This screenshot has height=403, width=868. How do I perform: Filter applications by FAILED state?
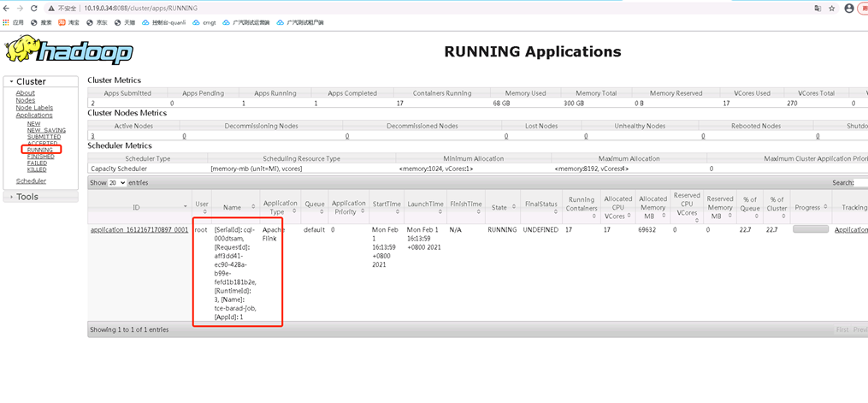(37, 163)
